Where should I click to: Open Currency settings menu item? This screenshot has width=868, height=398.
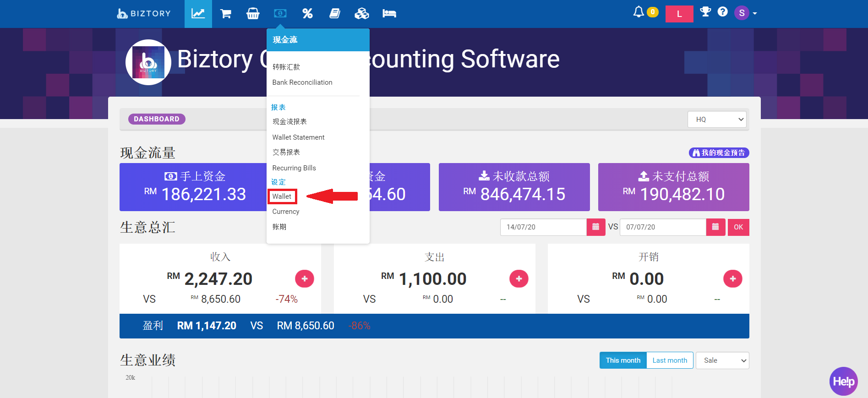[x=286, y=212]
